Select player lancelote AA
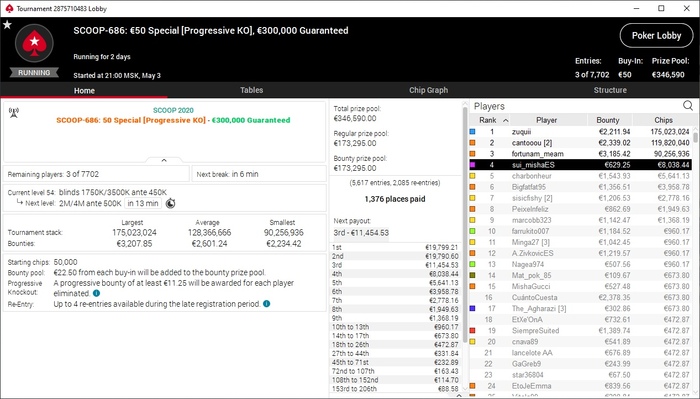Screen dimensions: 700x399 tap(580, 353)
